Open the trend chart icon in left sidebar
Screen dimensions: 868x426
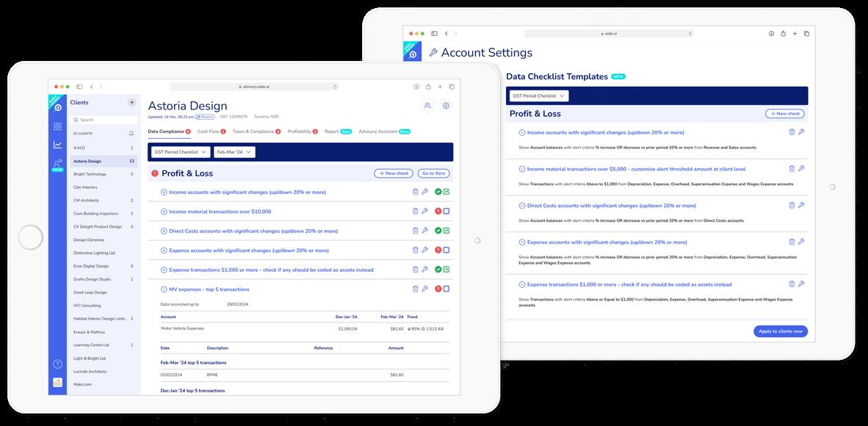[57, 145]
